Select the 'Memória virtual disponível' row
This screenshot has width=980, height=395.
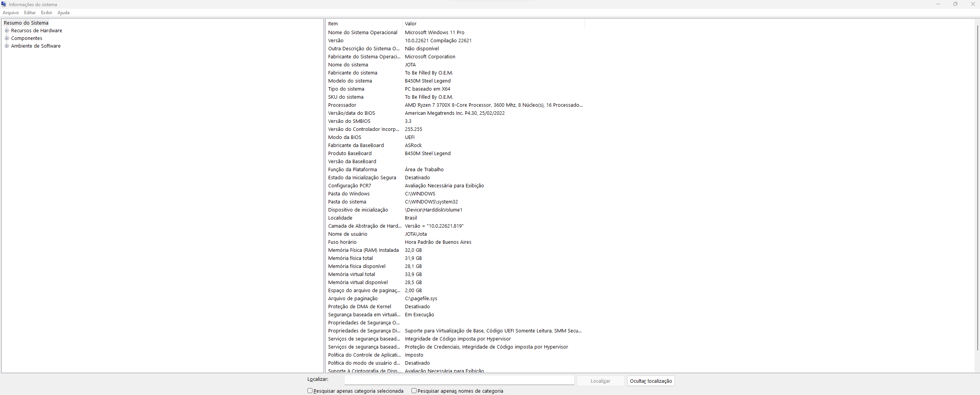click(x=455, y=282)
